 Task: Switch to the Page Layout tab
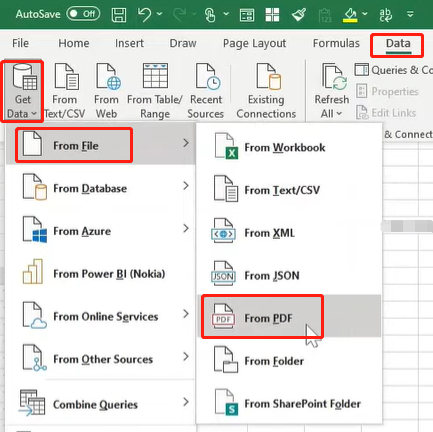[254, 43]
